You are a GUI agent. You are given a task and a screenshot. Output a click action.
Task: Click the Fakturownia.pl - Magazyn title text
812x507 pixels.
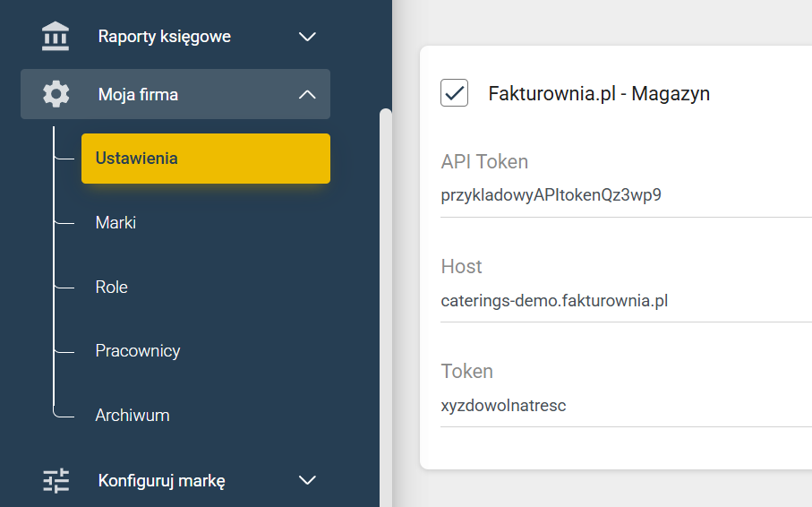599,94
